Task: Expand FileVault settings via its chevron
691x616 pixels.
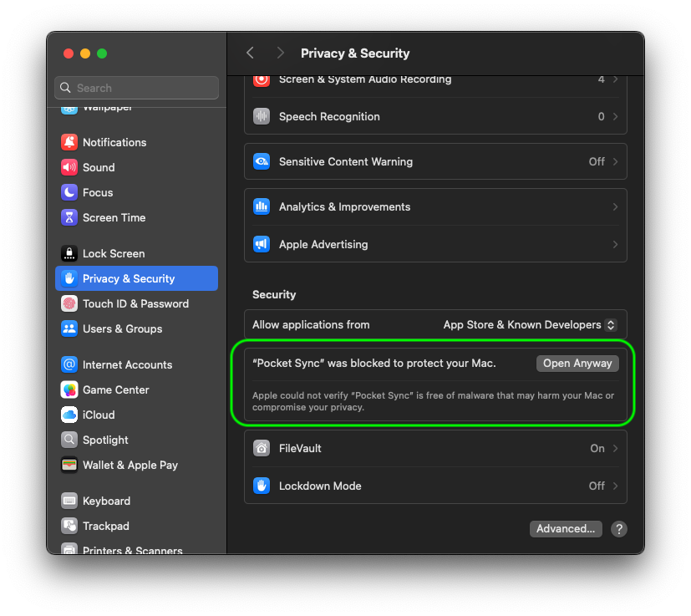Action: coord(615,449)
